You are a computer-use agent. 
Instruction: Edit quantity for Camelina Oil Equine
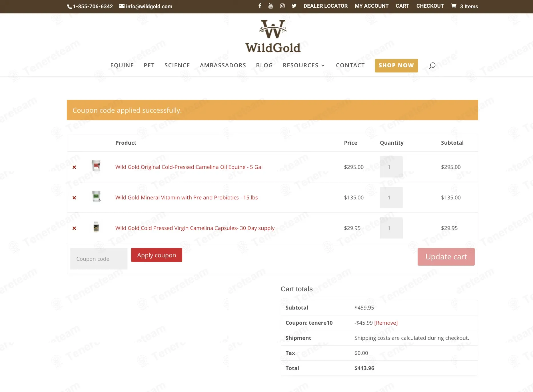(391, 167)
